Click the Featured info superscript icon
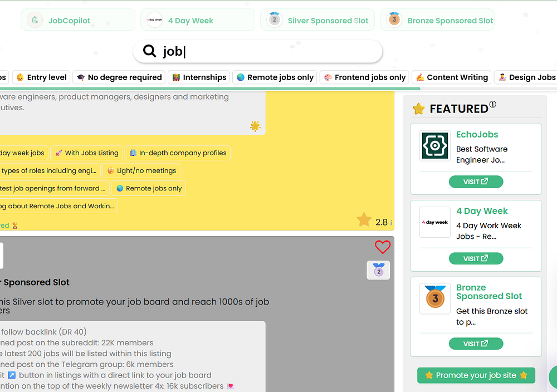This screenshot has width=557, height=392. (493, 104)
